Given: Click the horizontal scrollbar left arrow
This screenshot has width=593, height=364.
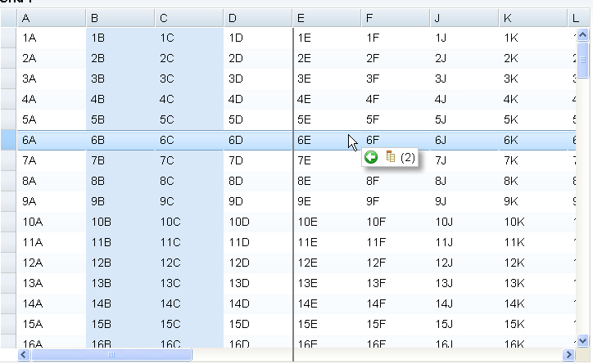Looking at the screenshot, I should click(x=24, y=355).
